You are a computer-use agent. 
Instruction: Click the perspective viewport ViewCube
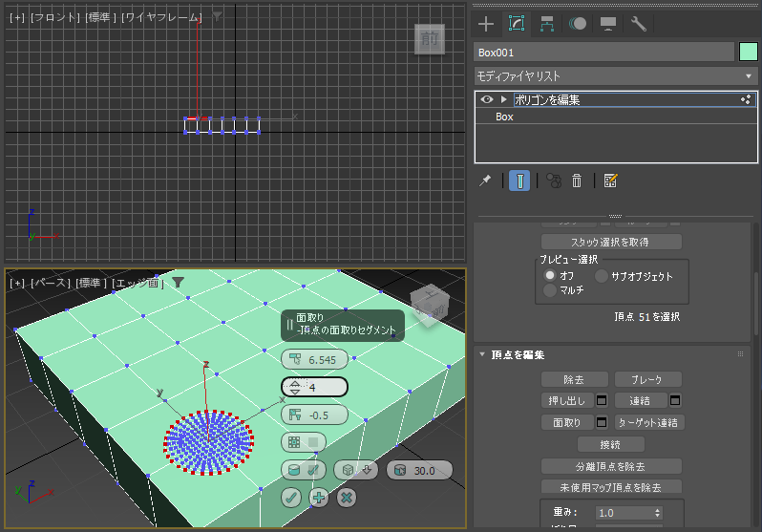[430, 305]
